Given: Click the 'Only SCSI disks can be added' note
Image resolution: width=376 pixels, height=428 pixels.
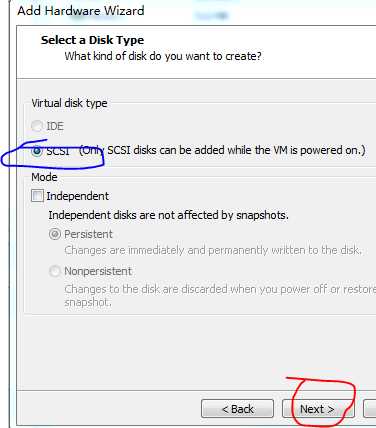Looking at the screenshot, I should [222, 150].
